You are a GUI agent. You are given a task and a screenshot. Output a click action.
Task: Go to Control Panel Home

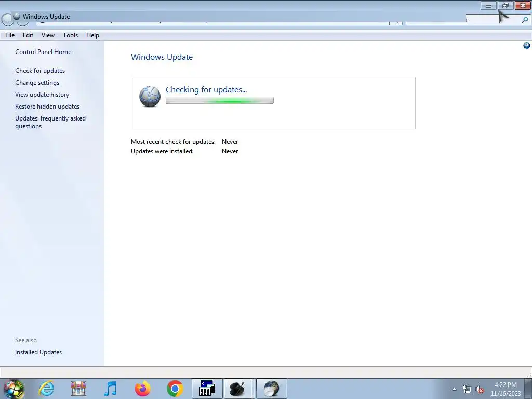[x=43, y=52]
